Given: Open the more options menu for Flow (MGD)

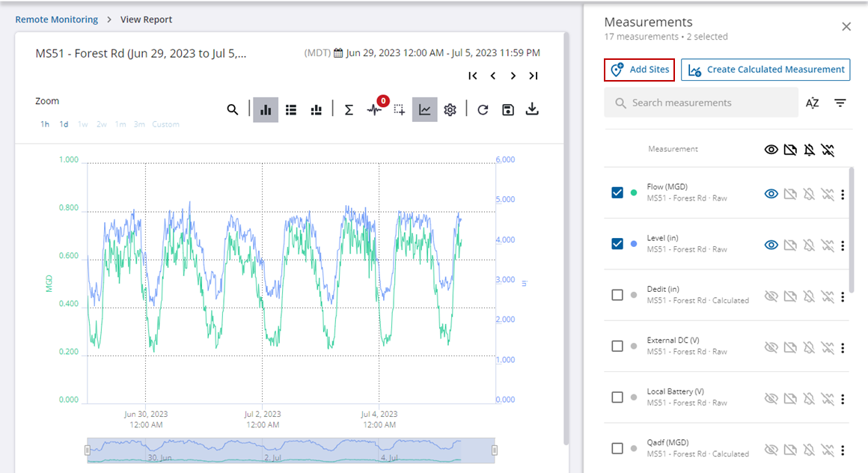Looking at the screenshot, I should pos(843,195).
